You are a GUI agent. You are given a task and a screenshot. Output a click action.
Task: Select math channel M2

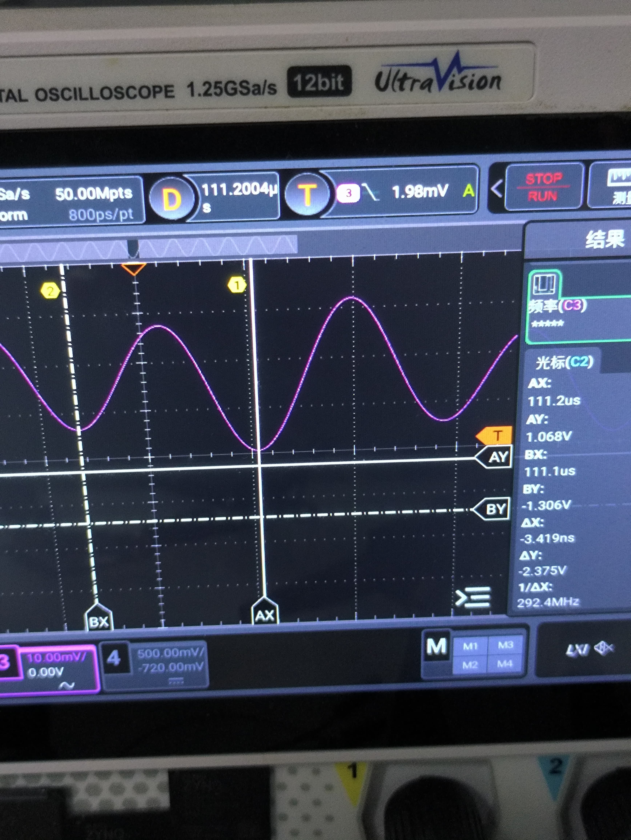point(470,665)
